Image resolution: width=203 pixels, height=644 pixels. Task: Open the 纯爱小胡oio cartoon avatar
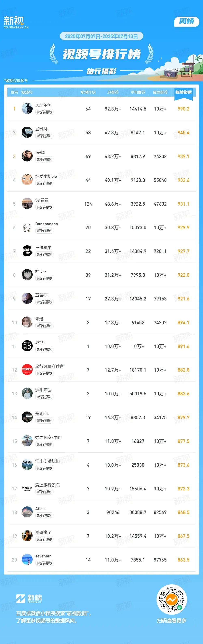pyautogui.click(x=27, y=180)
